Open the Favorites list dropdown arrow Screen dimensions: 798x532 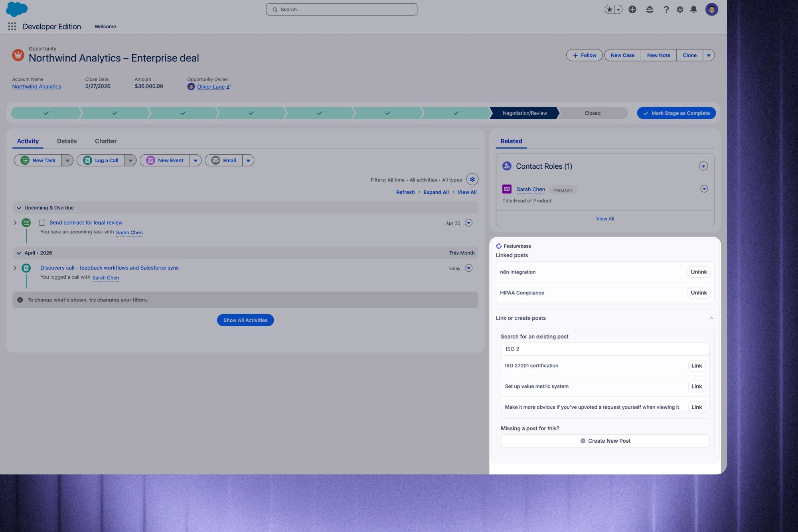tap(618, 10)
